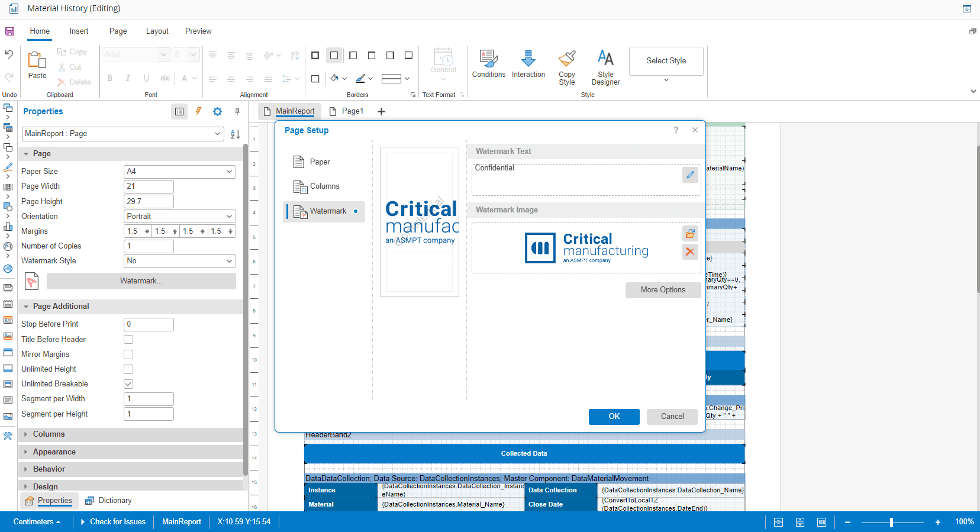Open the Paper Size dropdown

(x=180, y=172)
